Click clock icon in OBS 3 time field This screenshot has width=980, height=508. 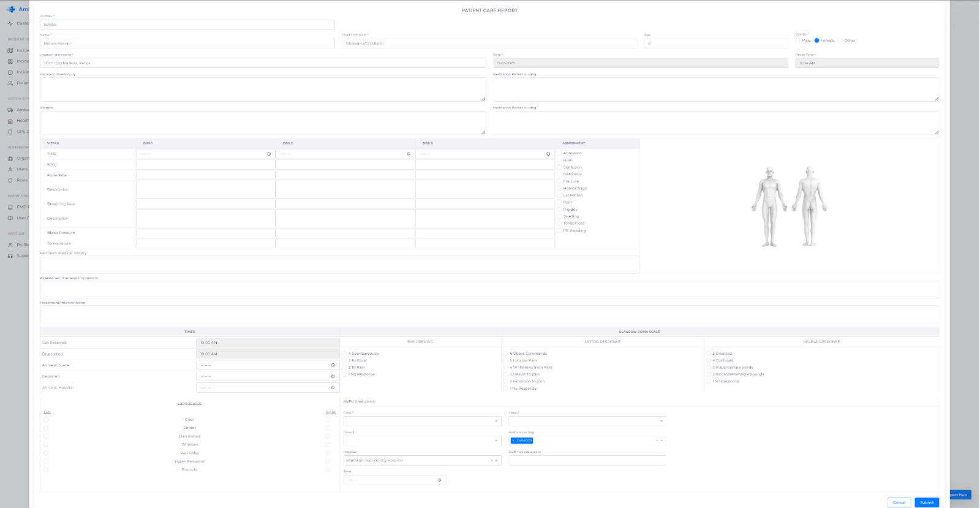pyautogui.click(x=548, y=154)
